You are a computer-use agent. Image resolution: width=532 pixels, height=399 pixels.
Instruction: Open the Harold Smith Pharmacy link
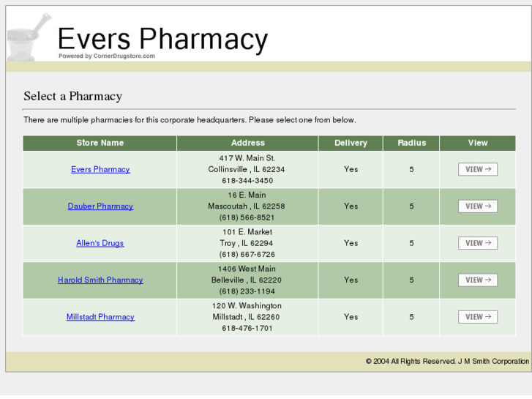tap(100, 280)
